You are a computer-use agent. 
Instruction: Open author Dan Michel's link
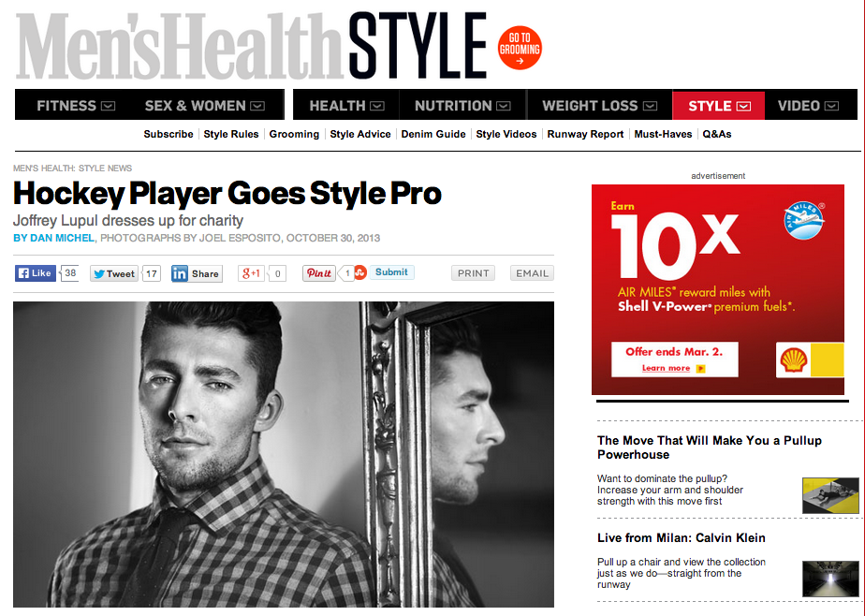[x=54, y=238]
